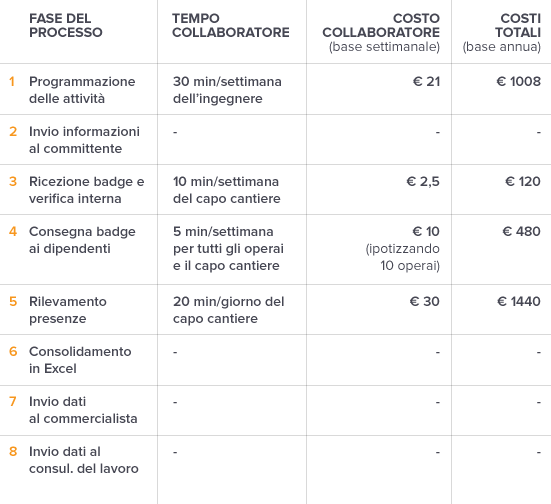Viewport: 551px width, 504px height.
Task: Click '(ipotizzando 10 operai)' note
Action: 403,257
